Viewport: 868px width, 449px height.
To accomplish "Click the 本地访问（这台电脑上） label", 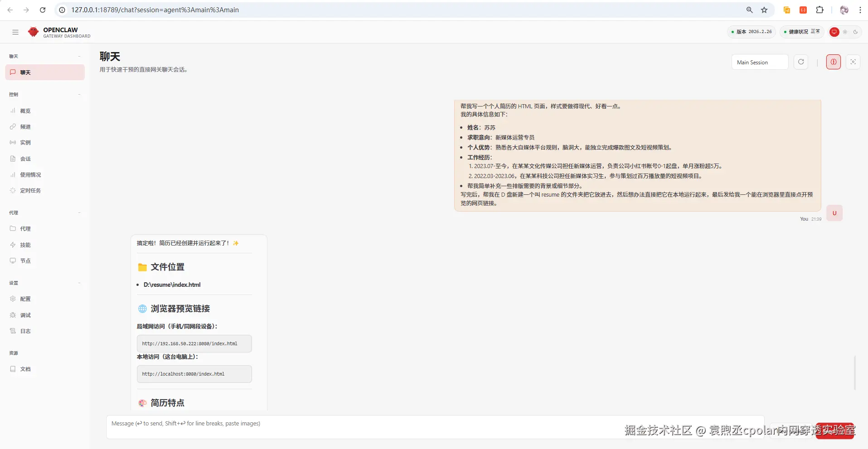I will (167, 357).
